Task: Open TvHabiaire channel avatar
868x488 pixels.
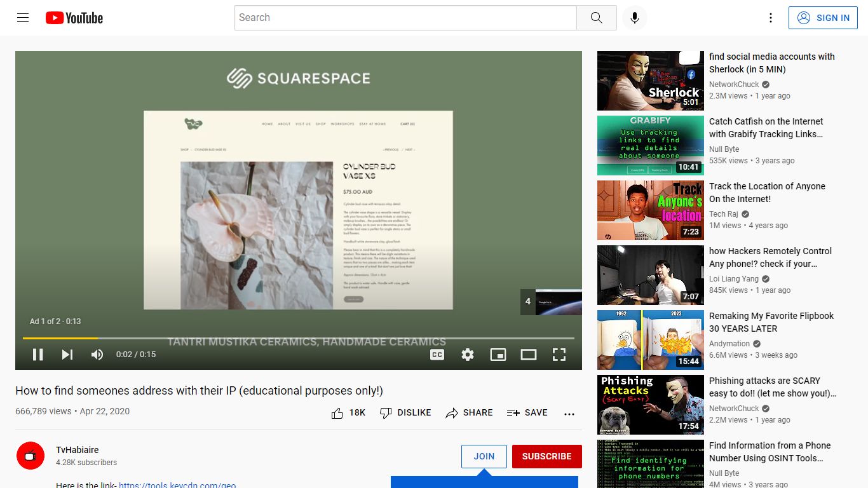Action: 31,456
